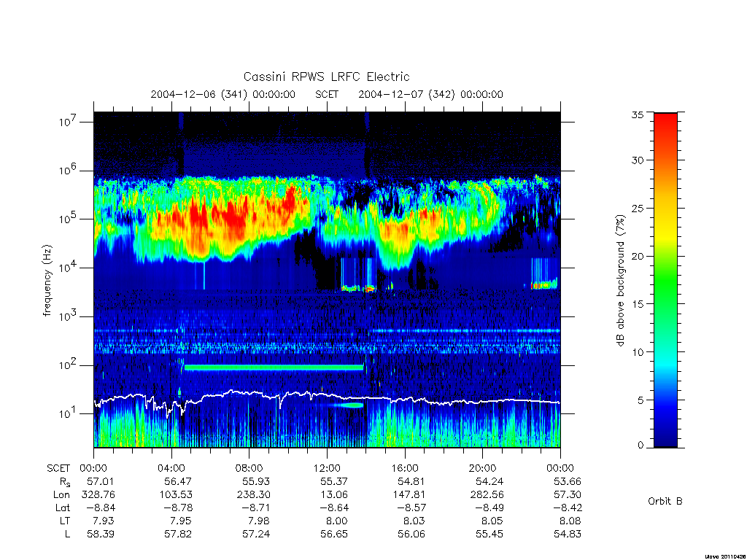Click the start date 2004-12-06 (341) 00:00:00
The width and height of the screenshot is (747, 560).
pos(223,94)
